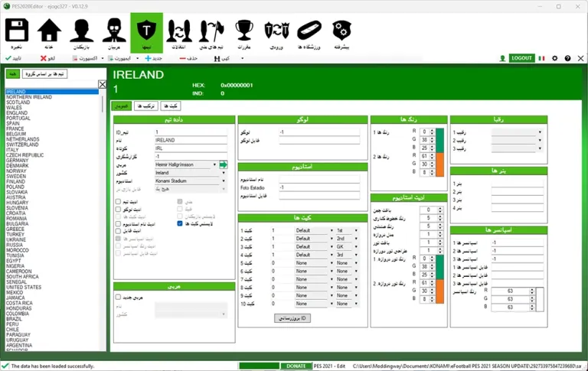Click the red minus Delete toolbar item
This screenshot has width=588, height=371.
[188, 58]
